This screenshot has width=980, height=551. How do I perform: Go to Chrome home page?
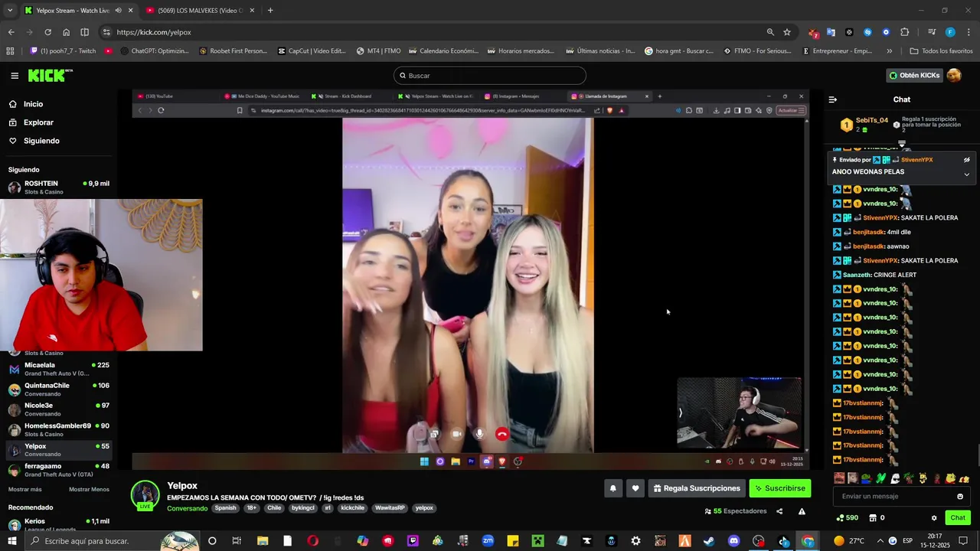pyautogui.click(x=66, y=32)
